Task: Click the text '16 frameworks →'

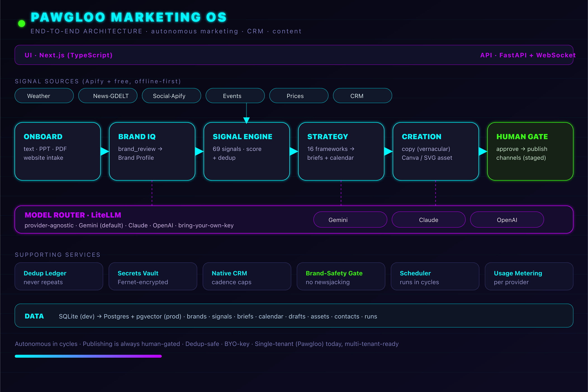Action: (331, 149)
